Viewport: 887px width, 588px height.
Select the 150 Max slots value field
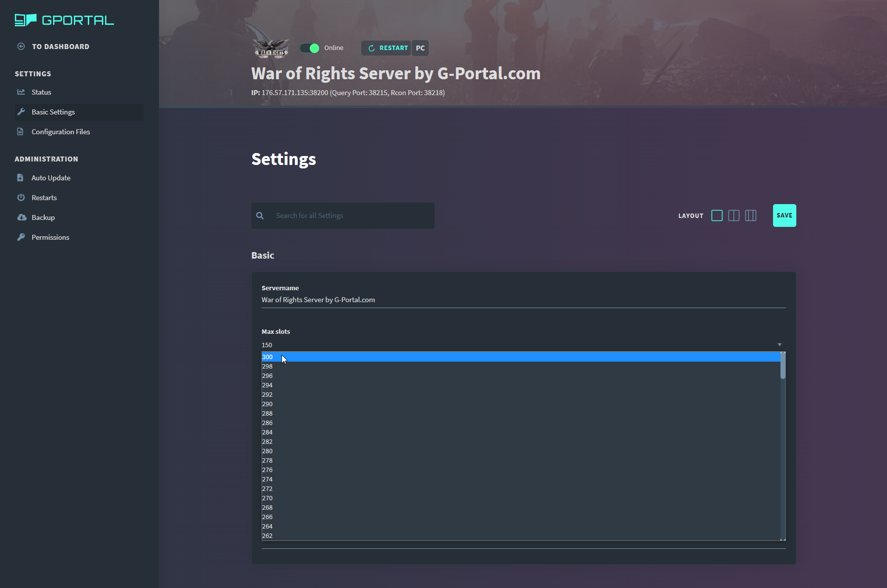(524, 345)
